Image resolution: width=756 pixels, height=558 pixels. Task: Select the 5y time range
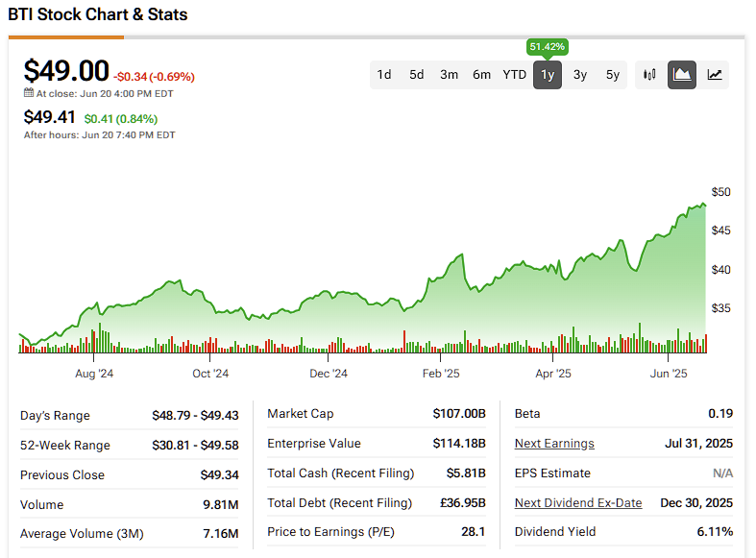[x=612, y=75]
